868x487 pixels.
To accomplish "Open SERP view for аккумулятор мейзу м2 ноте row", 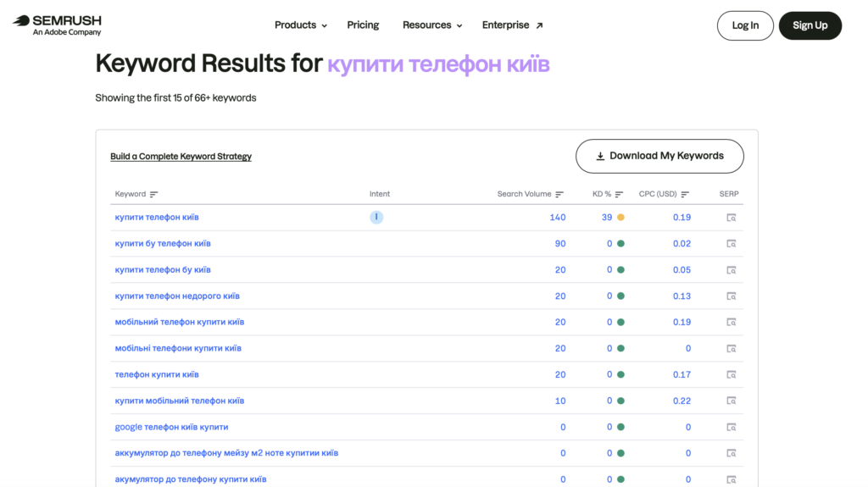I will tap(732, 453).
